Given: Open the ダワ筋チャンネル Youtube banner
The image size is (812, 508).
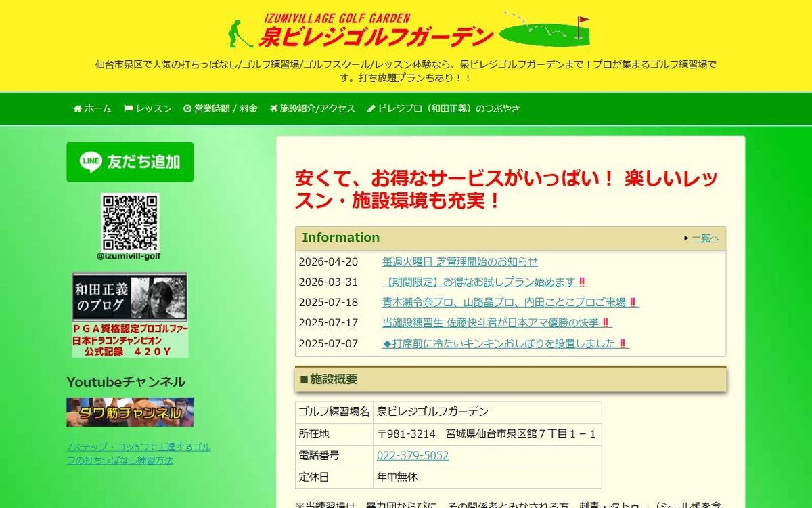Looking at the screenshot, I should 130,412.
